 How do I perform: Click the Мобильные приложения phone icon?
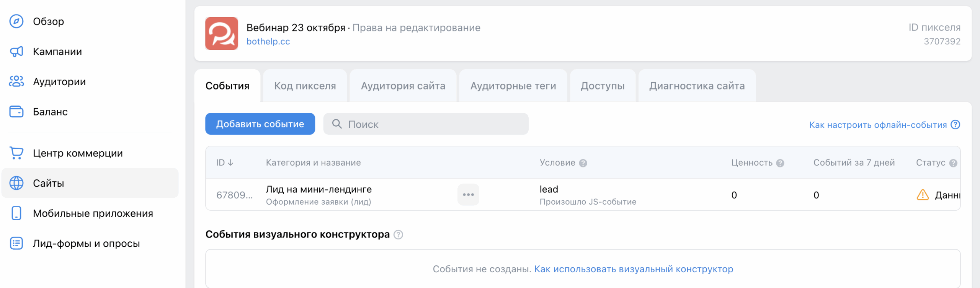16,213
